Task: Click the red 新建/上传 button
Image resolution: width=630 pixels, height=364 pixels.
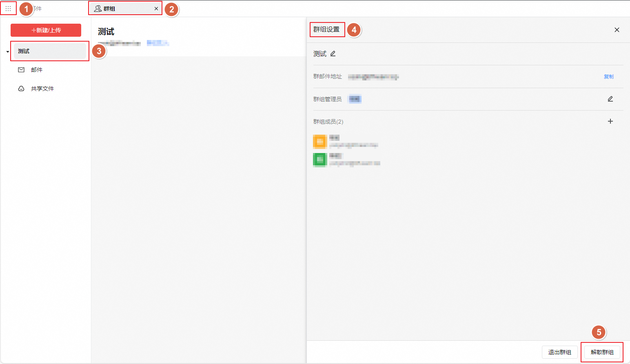Action: (46, 30)
